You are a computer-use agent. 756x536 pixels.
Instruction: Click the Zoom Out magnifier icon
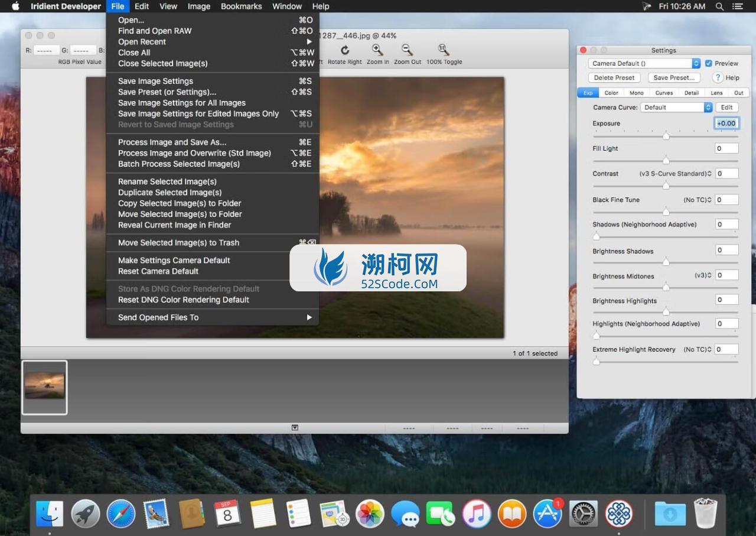[x=407, y=50]
